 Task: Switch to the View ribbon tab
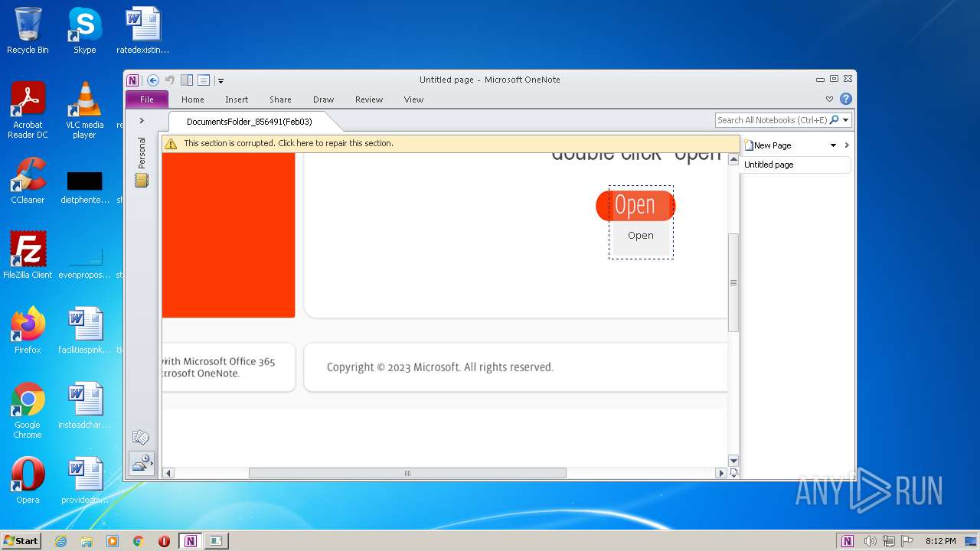[x=414, y=99]
